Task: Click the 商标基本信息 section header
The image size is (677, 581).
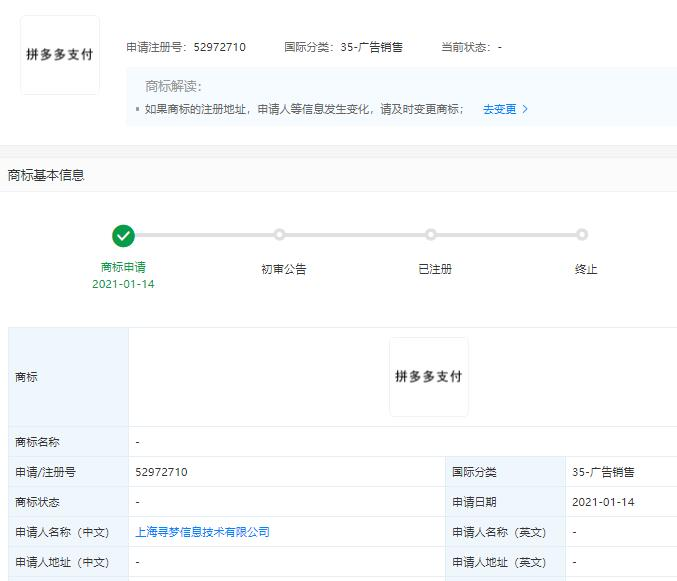Action: (x=46, y=175)
